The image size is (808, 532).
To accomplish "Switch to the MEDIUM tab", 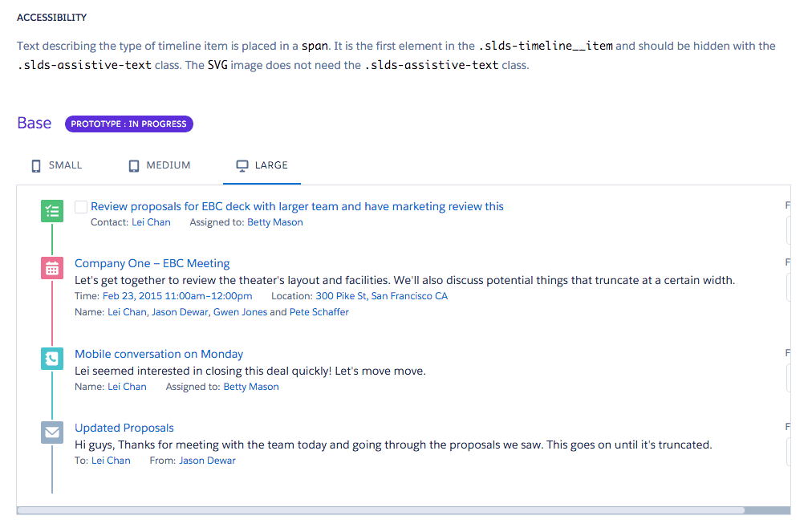I will pos(160,165).
